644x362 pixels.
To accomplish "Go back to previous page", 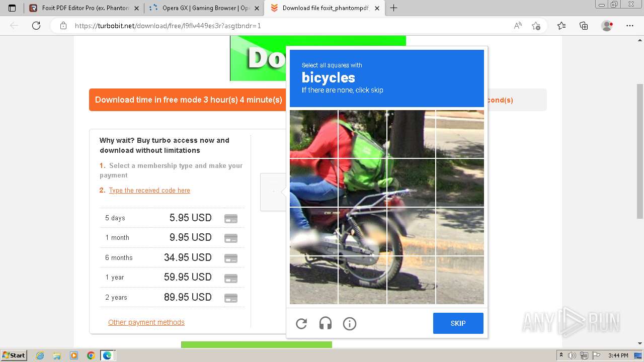I will point(14,26).
